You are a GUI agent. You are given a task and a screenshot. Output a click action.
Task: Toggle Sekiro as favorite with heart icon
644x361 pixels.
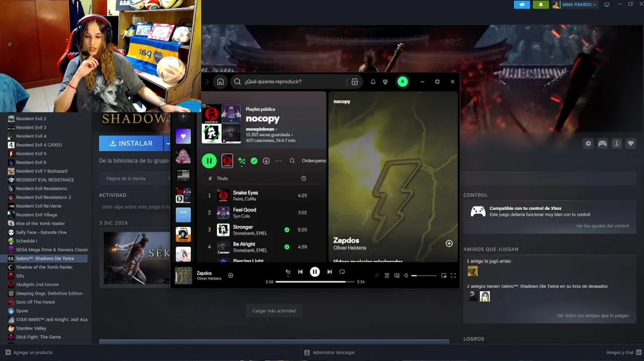631,143
